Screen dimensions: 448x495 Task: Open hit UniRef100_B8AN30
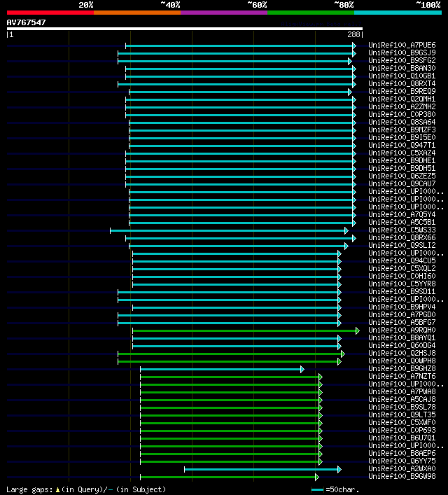pyautogui.click(x=402, y=68)
